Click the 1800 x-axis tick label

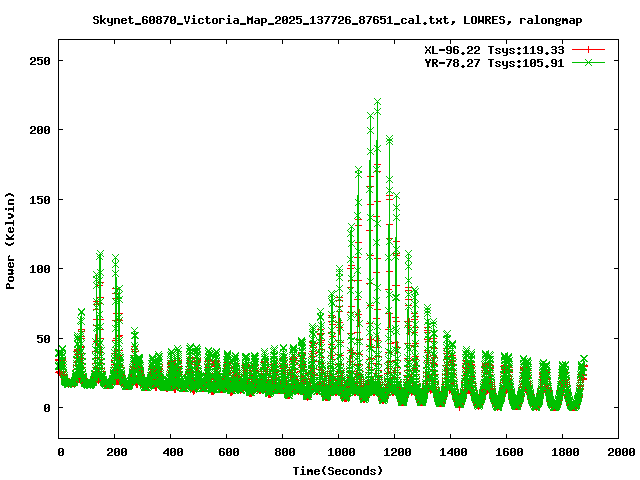pyautogui.click(x=565, y=452)
